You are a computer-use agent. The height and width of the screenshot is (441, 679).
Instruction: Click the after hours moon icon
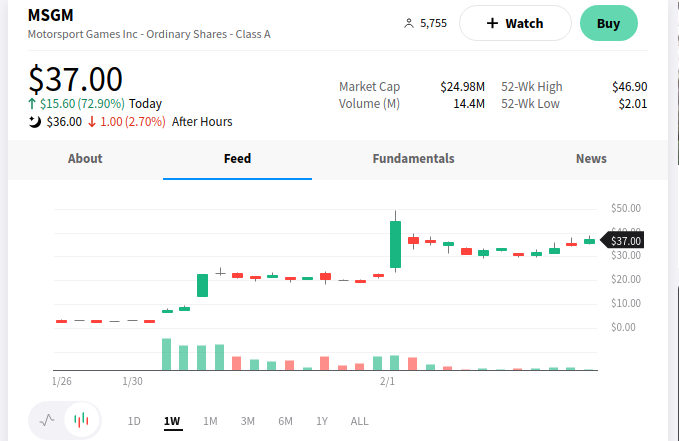(x=35, y=122)
